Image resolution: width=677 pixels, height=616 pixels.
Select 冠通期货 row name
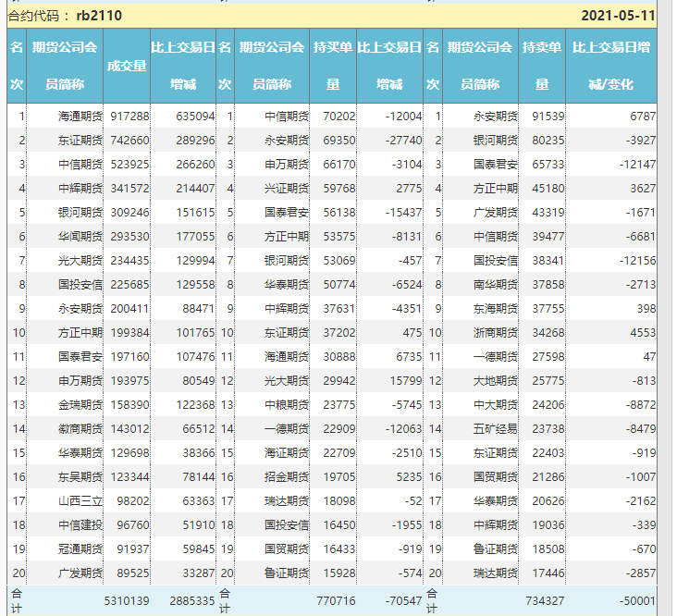(x=80, y=549)
